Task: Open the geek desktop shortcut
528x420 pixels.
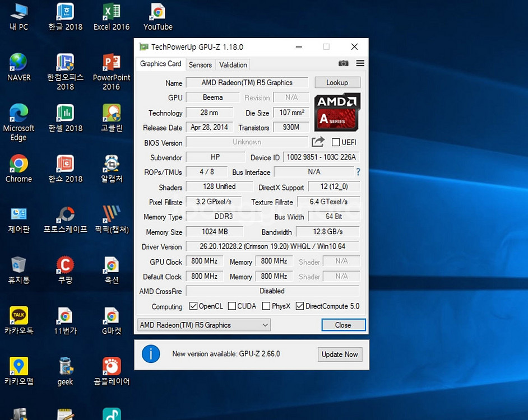Action: coord(66,371)
